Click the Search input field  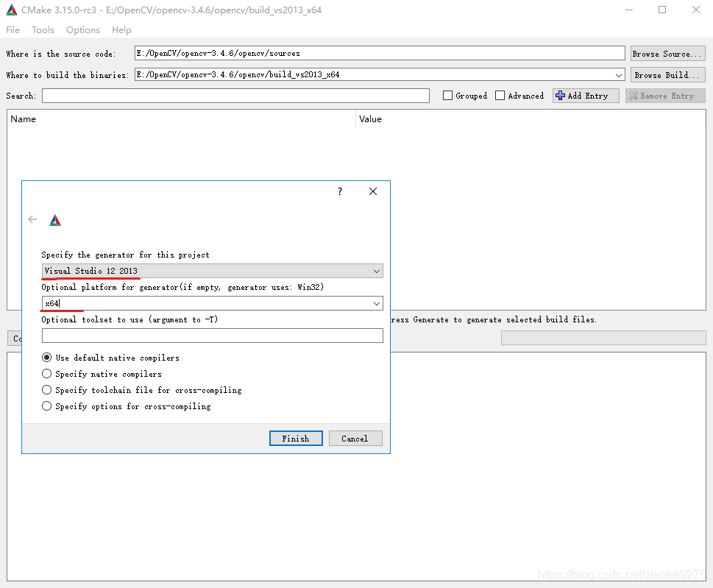tap(235, 96)
